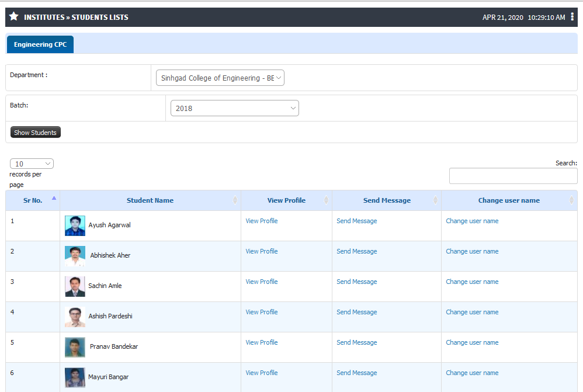Click the APR 21, 2020 date text
The width and height of the screenshot is (583, 392).
click(503, 18)
